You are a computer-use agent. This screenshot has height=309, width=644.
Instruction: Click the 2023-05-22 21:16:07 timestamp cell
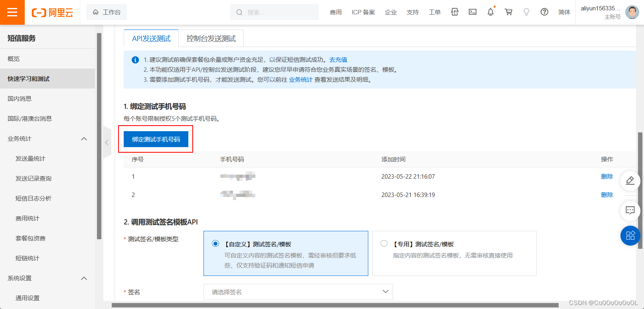[x=408, y=176]
